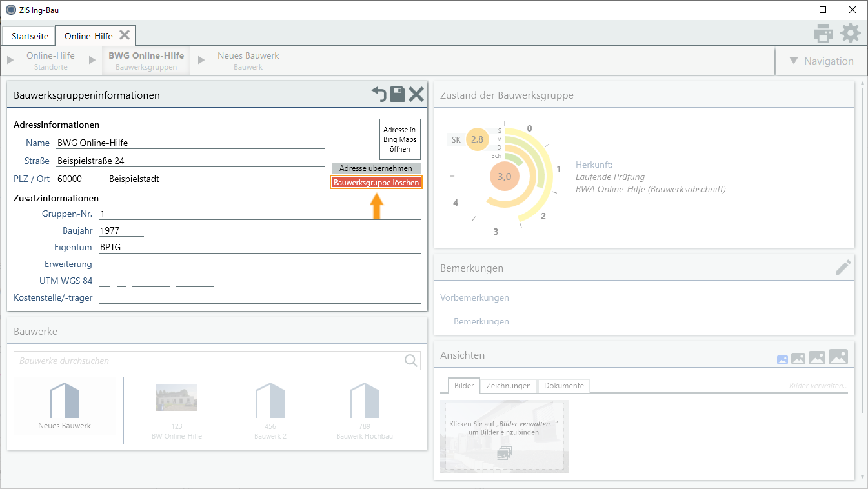
Task: Open the Dokumente tab in Ansichten
Action: tap(563, 386)
